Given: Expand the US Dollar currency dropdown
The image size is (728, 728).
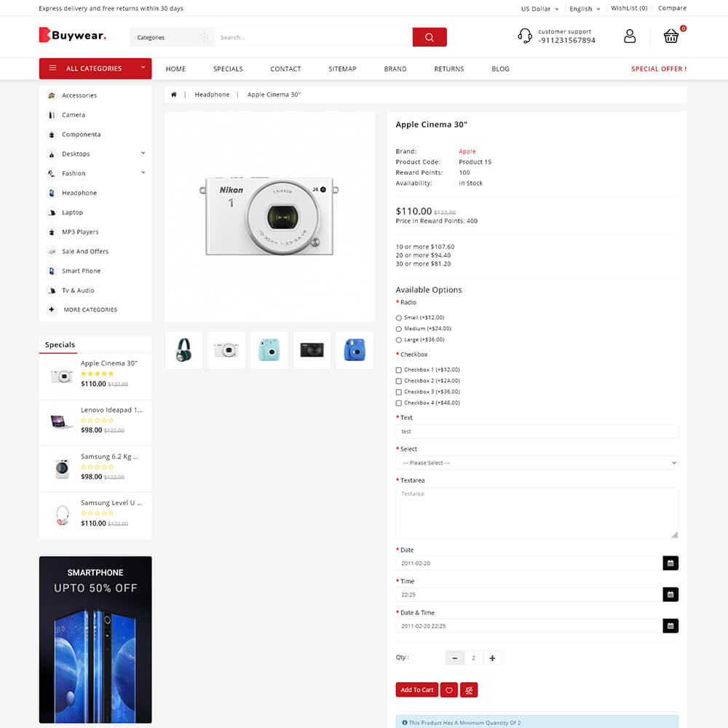Looking at the screenshot, I should pos(539,9).
